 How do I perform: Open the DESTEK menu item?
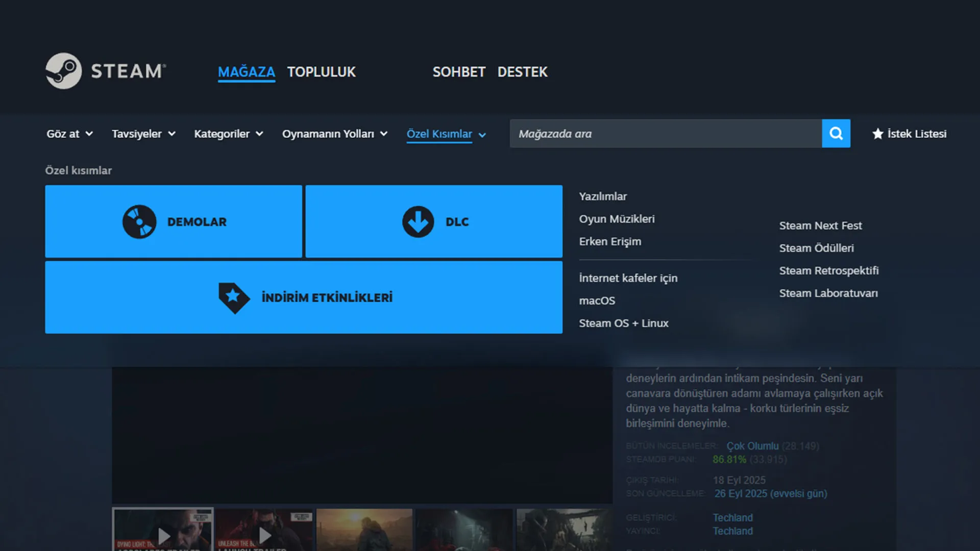522,72
